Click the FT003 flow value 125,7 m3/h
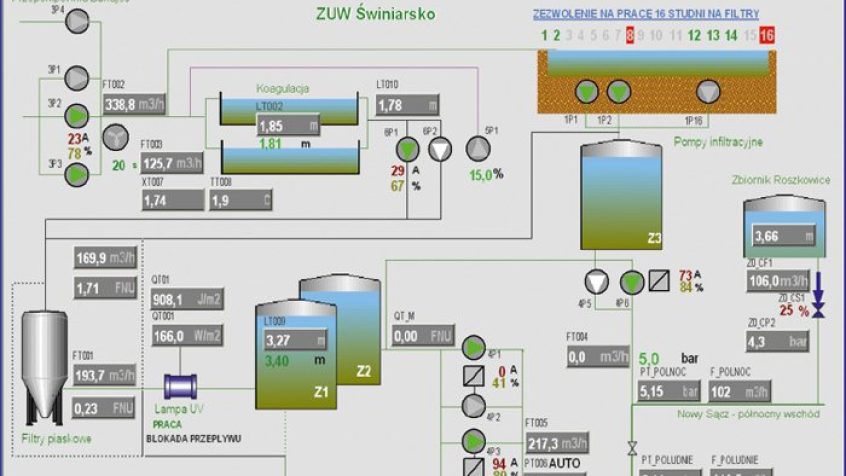The width and height of the screenshot is (846, 476). (x=172, y=163)
